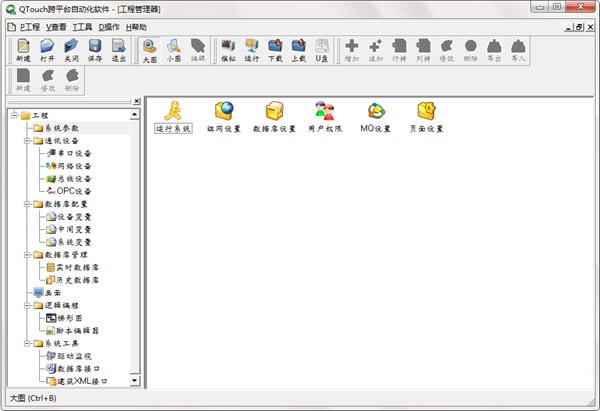Switch to 大图 large icon view

(x=149, y=50)
